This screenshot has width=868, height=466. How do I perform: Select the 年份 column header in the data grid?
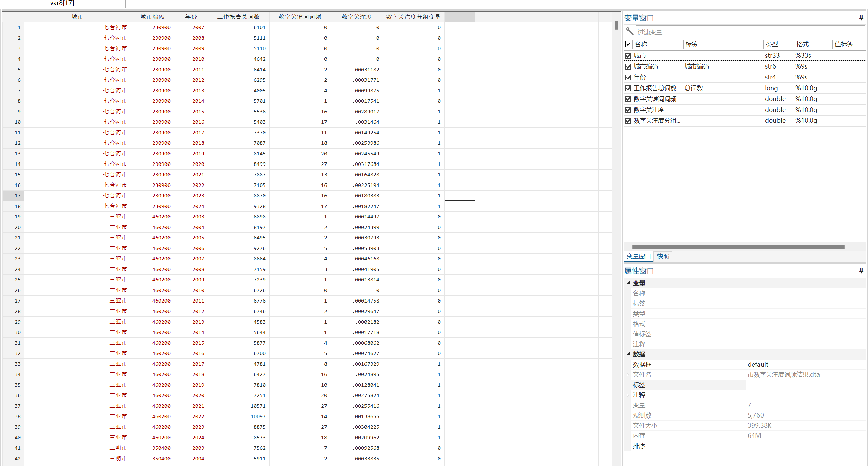(x=191, y=17)
